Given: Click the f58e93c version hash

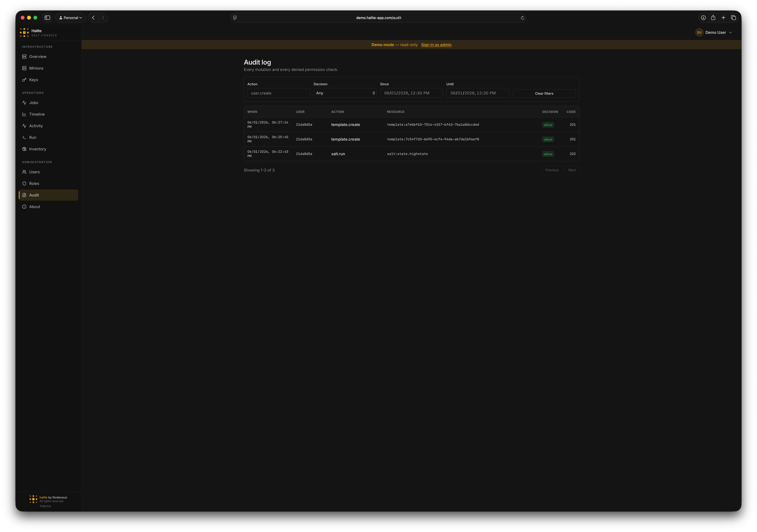Looking at the screenshot, I should [x=46, y=506].
